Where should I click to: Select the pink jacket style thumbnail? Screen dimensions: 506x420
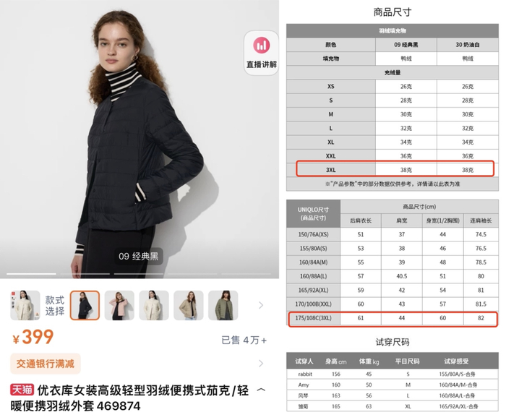[119, 305]
